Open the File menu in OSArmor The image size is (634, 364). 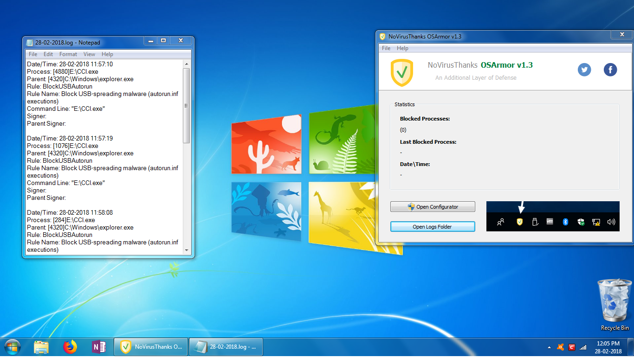386,48
